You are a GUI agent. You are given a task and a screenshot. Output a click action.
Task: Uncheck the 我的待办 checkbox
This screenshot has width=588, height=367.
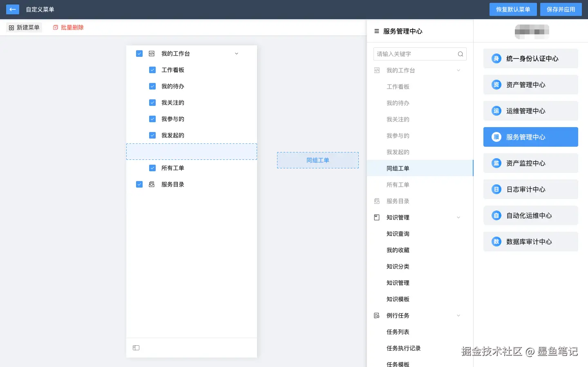click(152, 86)
